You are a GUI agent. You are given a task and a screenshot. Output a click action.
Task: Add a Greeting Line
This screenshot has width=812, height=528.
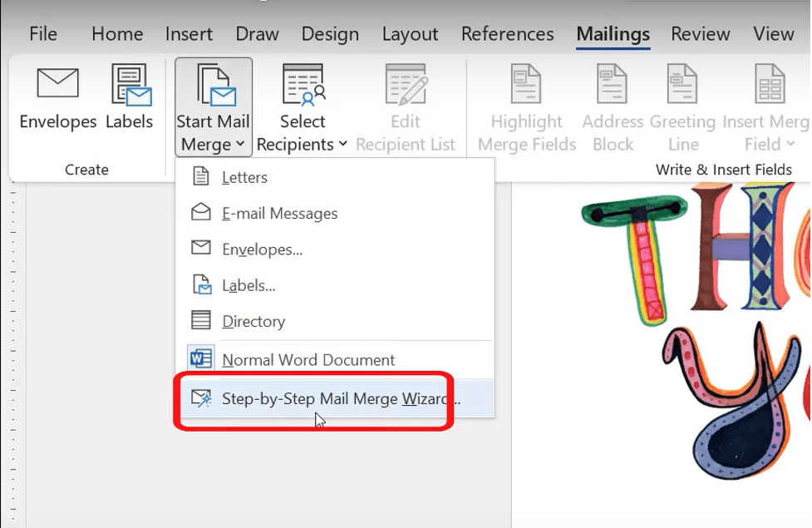pyautogui.click(x=682, y=100)
